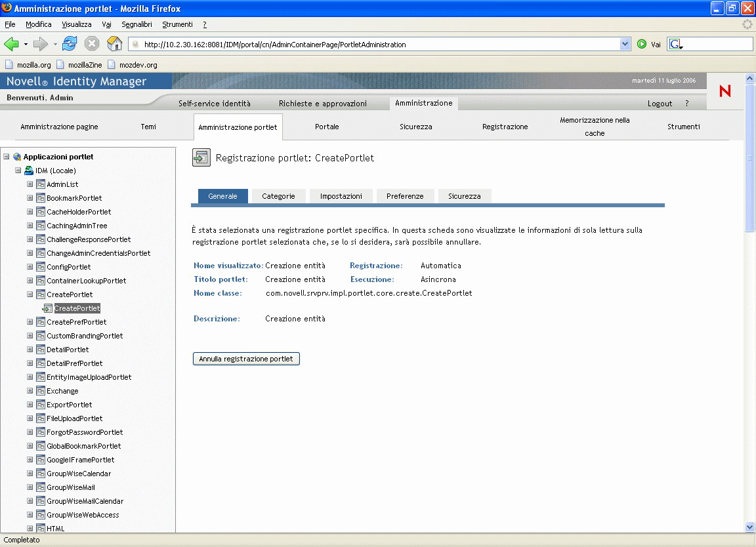Go to Amministrazione pagine
756x547 pixels.
[59, 127]
